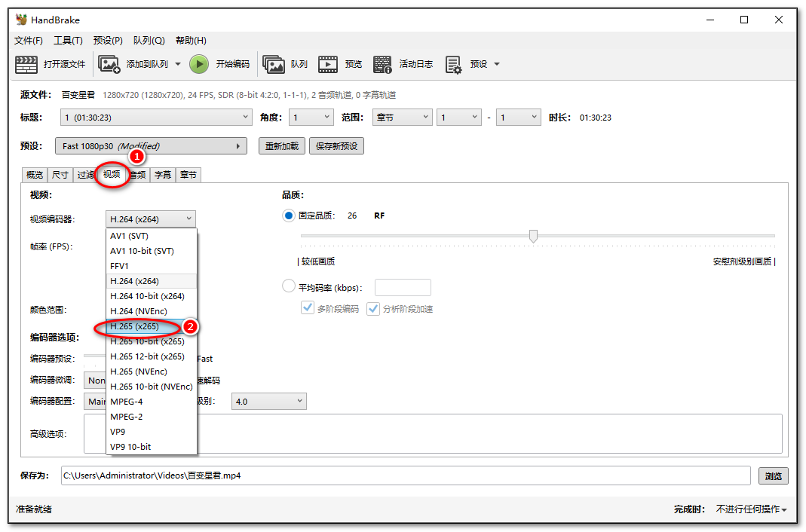
Task: Expand the toolbar Presets dropdown arrow
Action: point(497,64)
